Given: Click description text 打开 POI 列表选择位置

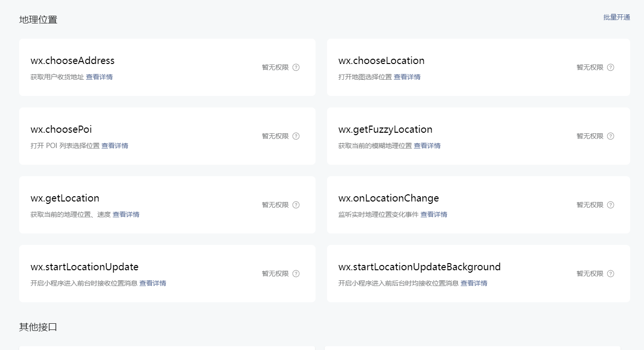Looking at the screenshot, I should [65, 146].
